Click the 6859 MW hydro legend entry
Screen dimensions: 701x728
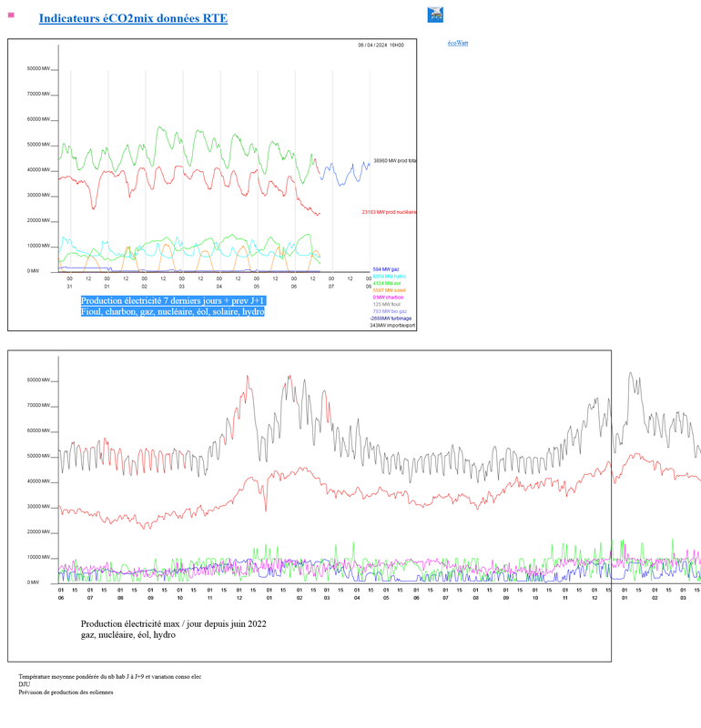click(390, 277)
